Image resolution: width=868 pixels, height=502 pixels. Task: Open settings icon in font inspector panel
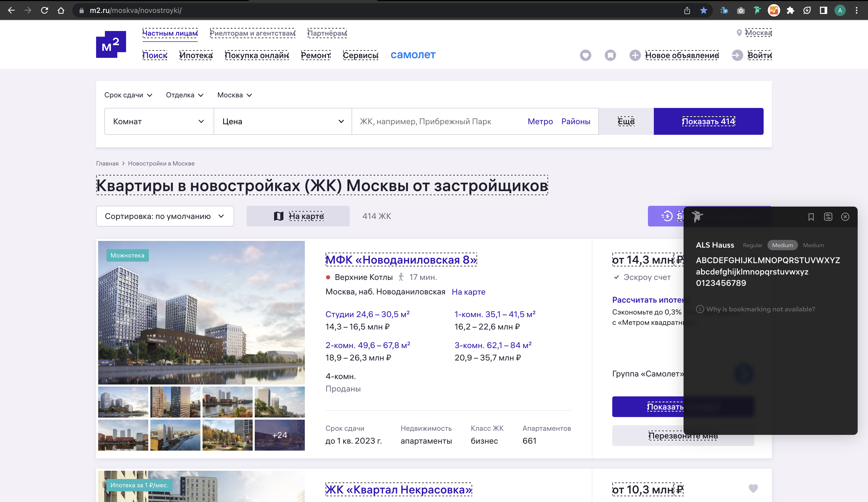[828, 217]
